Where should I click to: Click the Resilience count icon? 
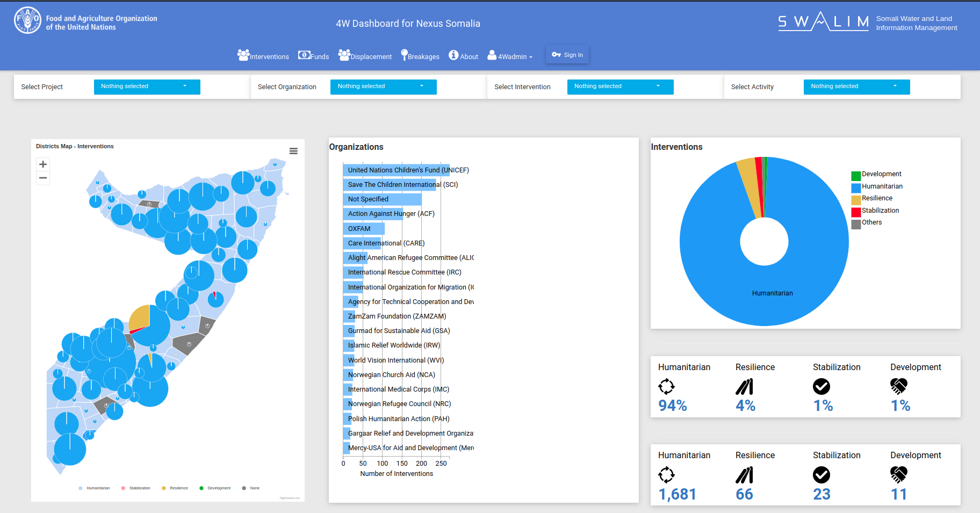[x=744, y=475]
